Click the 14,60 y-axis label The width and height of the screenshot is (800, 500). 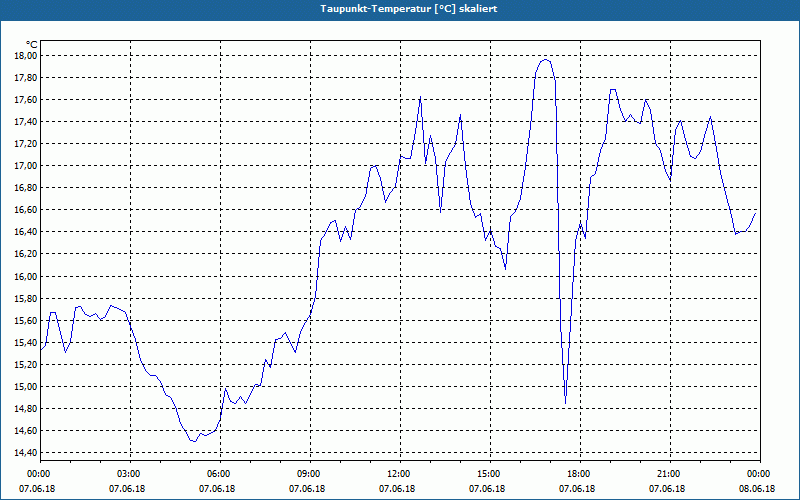[x=27, y=430]
